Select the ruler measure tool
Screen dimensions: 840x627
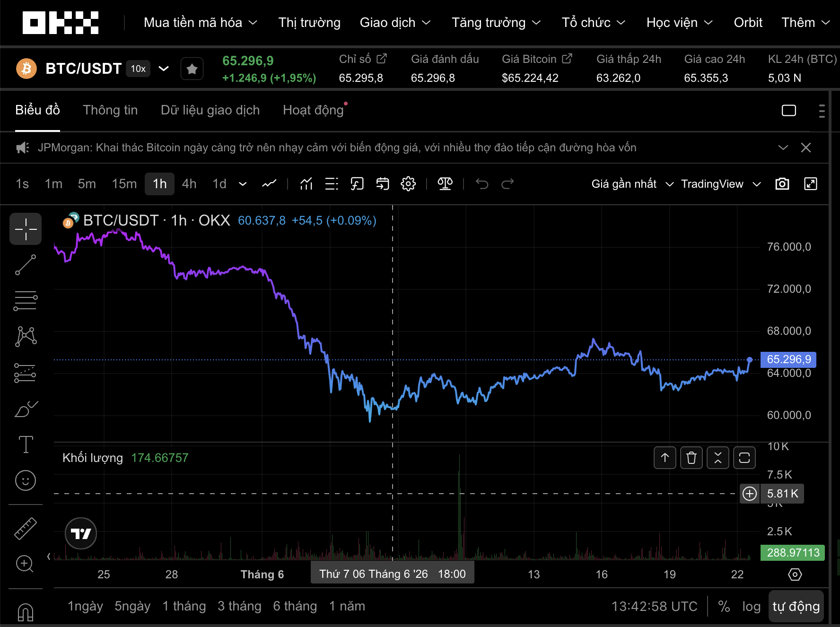click(x=26, y=528)
